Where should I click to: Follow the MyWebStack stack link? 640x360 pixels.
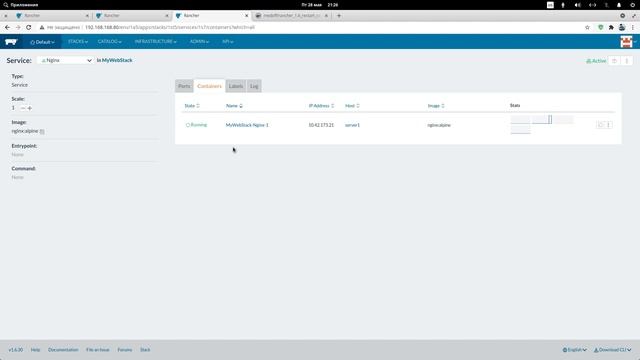117,60
